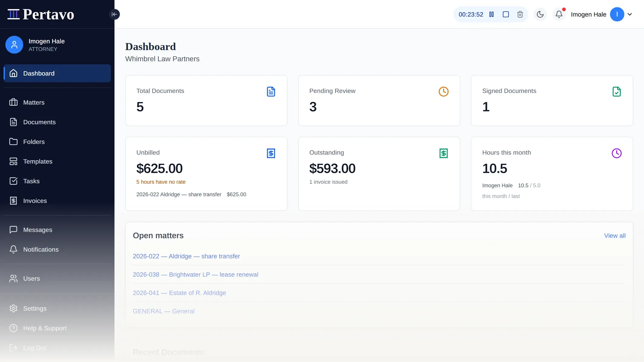Discard the timer with the trash icon
The image size is (644, 362).
tap(520, 14)
